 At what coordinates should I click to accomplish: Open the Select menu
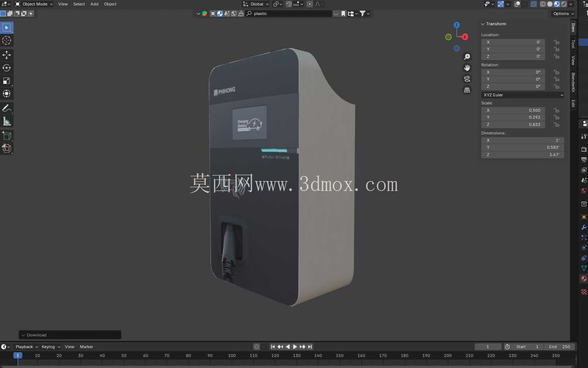coord(79,4)
